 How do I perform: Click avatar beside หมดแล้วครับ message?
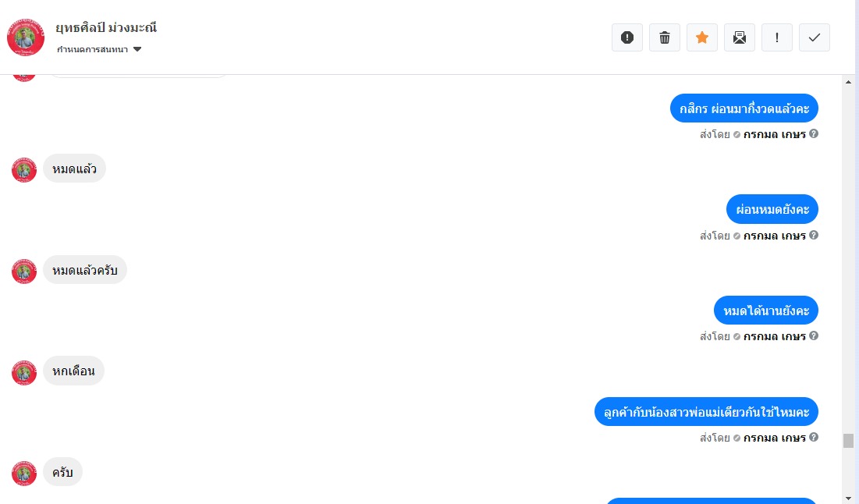pos(24,272)
